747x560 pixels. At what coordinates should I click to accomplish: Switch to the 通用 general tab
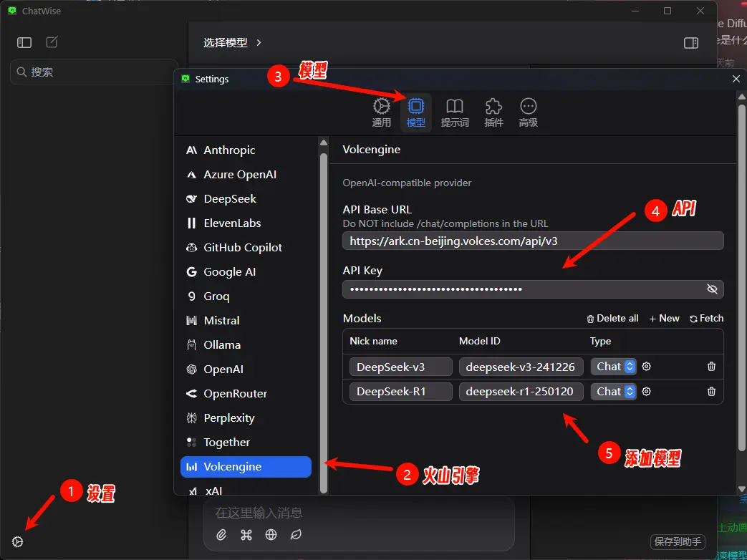382,113
